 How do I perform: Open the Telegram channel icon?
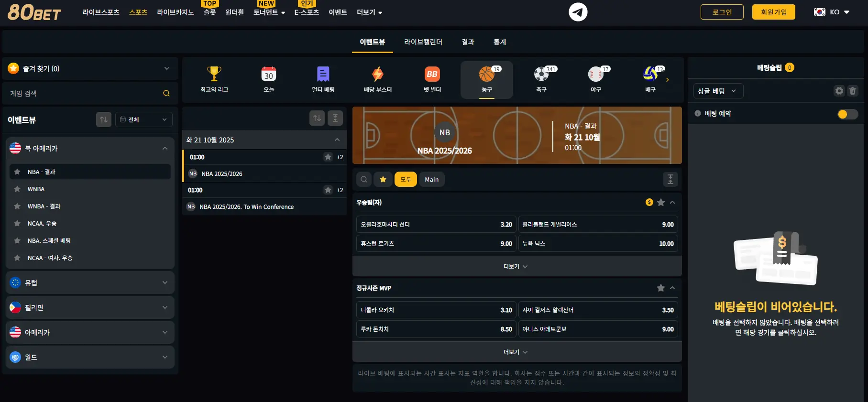(x=578, y=12)
